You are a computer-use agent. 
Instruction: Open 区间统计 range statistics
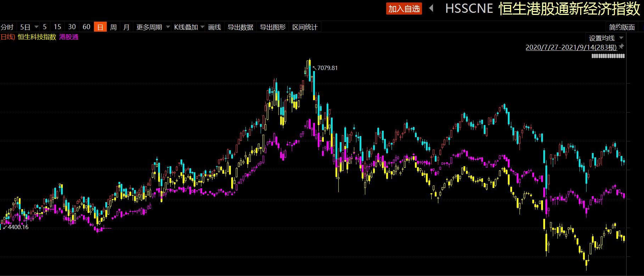point(305,27)
